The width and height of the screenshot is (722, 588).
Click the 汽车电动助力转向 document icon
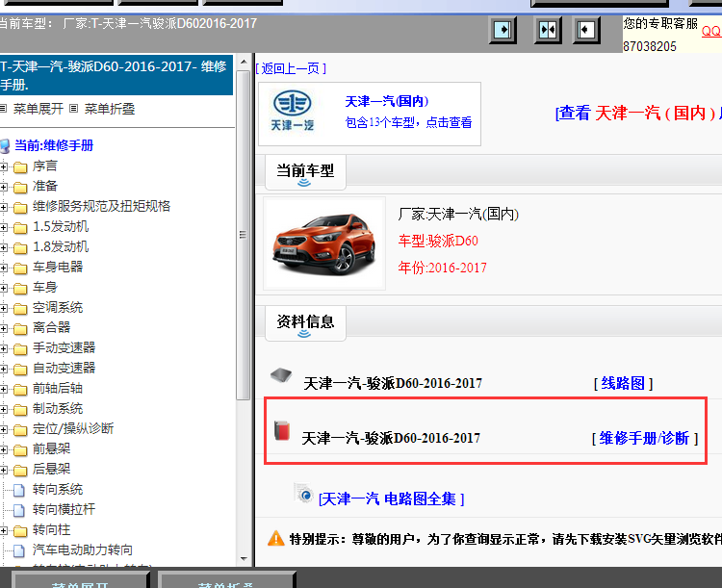[x=19, y=550]
